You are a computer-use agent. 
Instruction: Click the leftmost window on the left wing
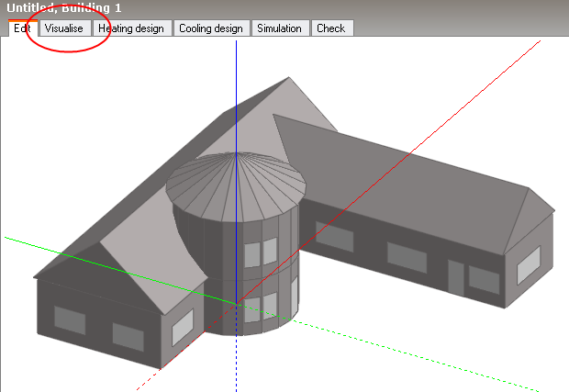70,319
